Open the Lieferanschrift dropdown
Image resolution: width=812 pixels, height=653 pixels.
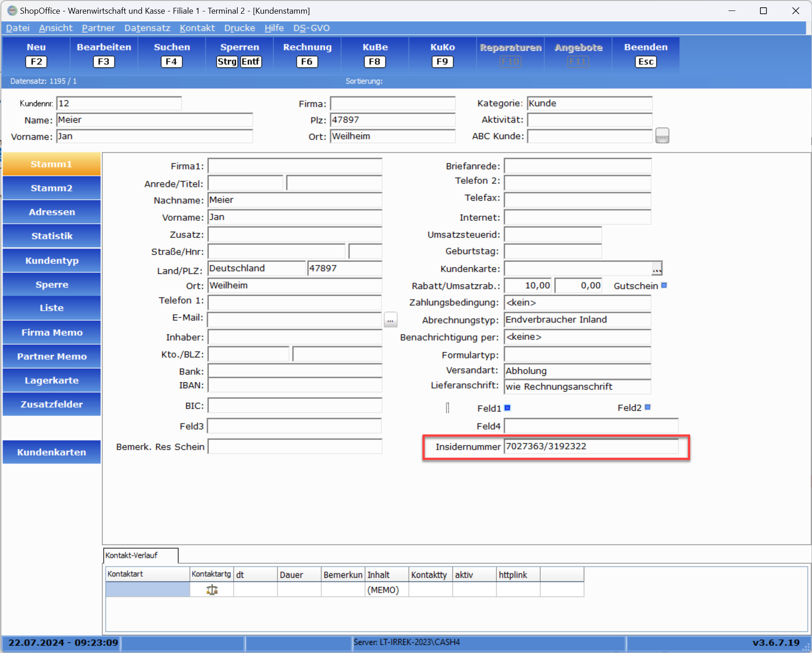[x=578, y=387]
